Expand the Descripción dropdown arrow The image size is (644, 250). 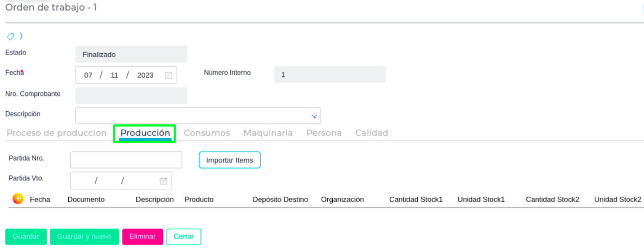pyautogui.click(x=314, y=116)
